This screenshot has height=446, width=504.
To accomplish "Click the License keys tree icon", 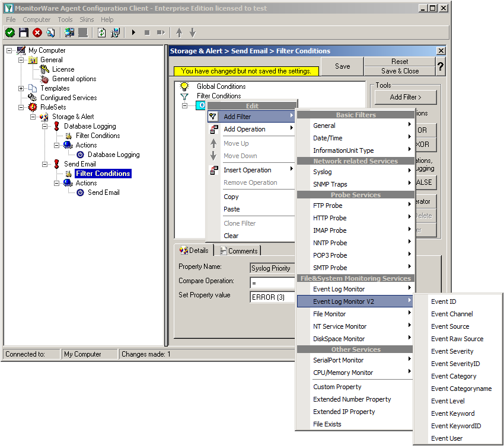I will (44, 69).
